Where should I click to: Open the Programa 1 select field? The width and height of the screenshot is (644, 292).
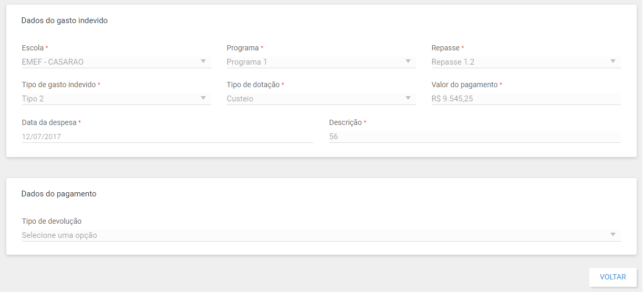point(321,62)
